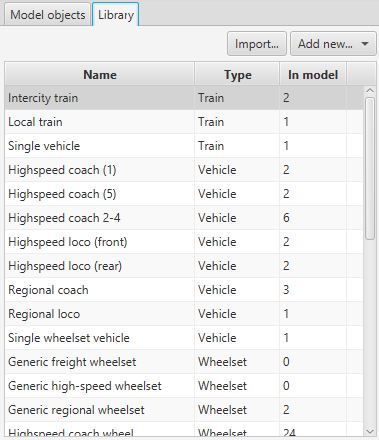This screenshot has height=440, width=379.
Task: Click the Import... button
Action: click(257, 44)
